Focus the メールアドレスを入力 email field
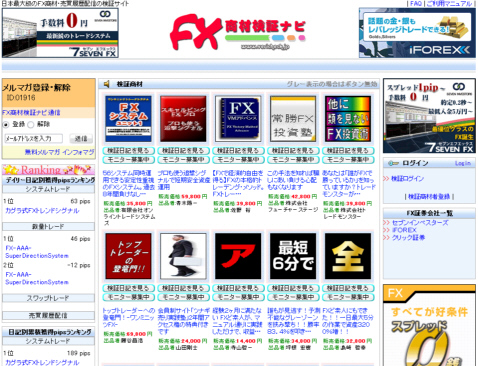This screenshot has width=478, height=366. pyautogui.click(x=33, y=138)
